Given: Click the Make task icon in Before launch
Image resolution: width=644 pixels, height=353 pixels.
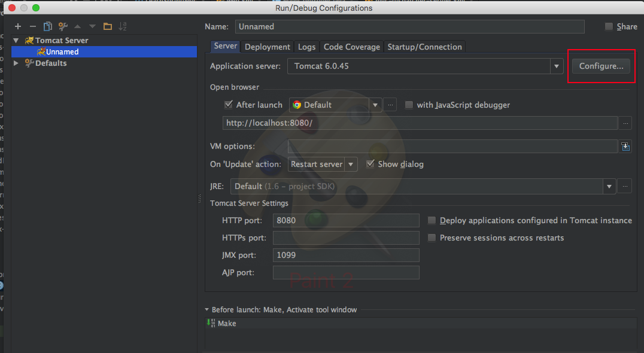Looking at the screenshot, I should pos(211,323).
